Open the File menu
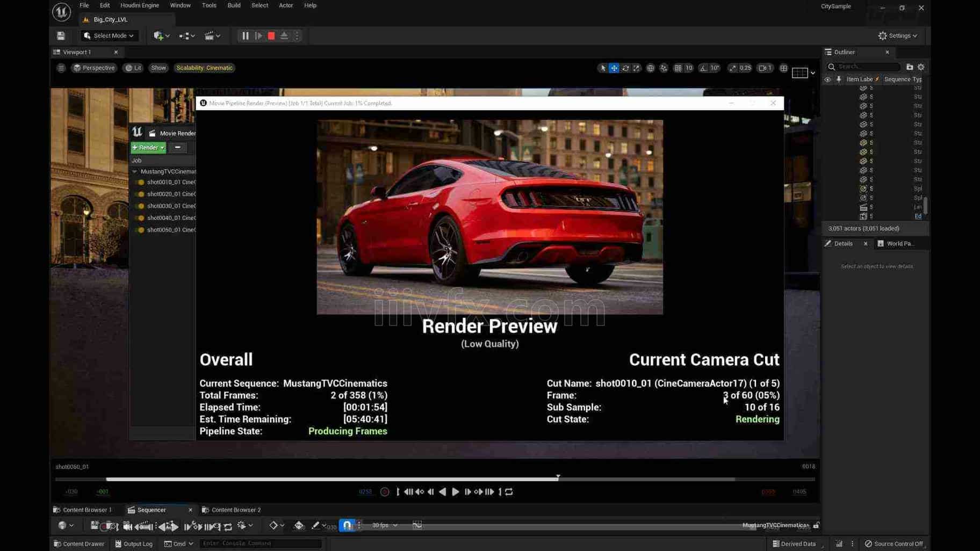 84,5
